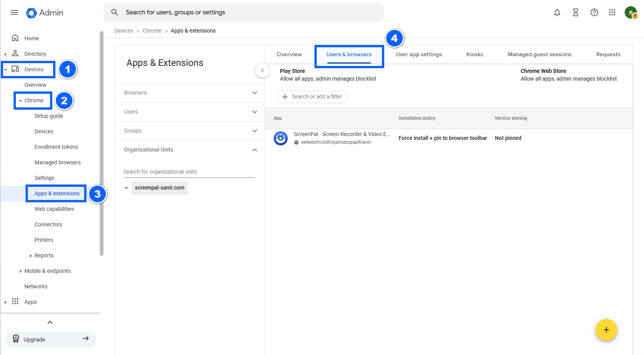Select the screenpal-saml.com organizational unit
This screenshot has height=355, width=644.
tap(160, 188)
